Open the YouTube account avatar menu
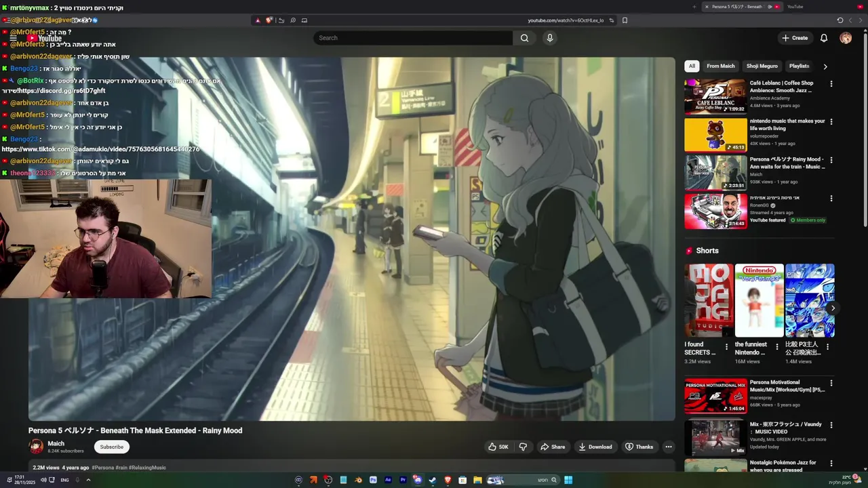Screen dimensions: 868x488 846,38
